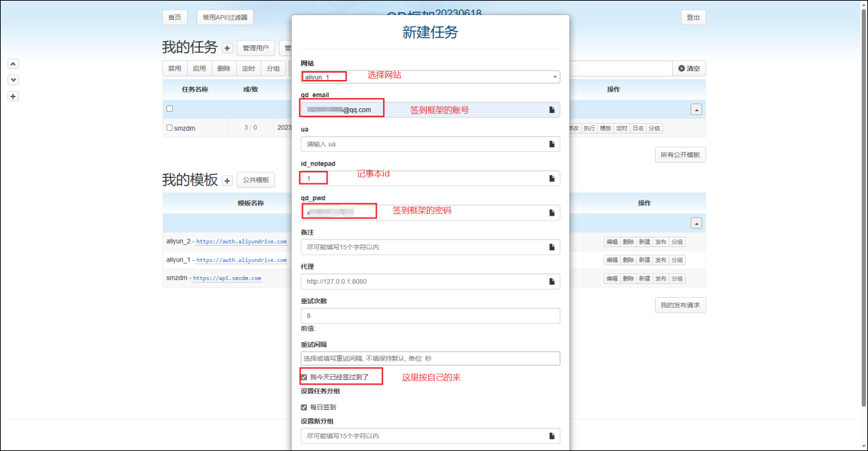
Task: Go to 首页 home page
Action: (175, 18)
